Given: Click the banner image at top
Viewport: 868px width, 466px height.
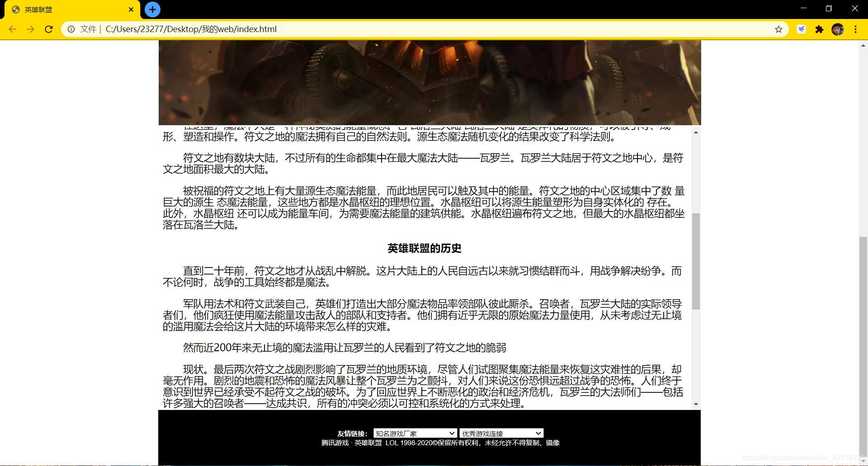Looking at the screenshot, I should pos(429,83).
